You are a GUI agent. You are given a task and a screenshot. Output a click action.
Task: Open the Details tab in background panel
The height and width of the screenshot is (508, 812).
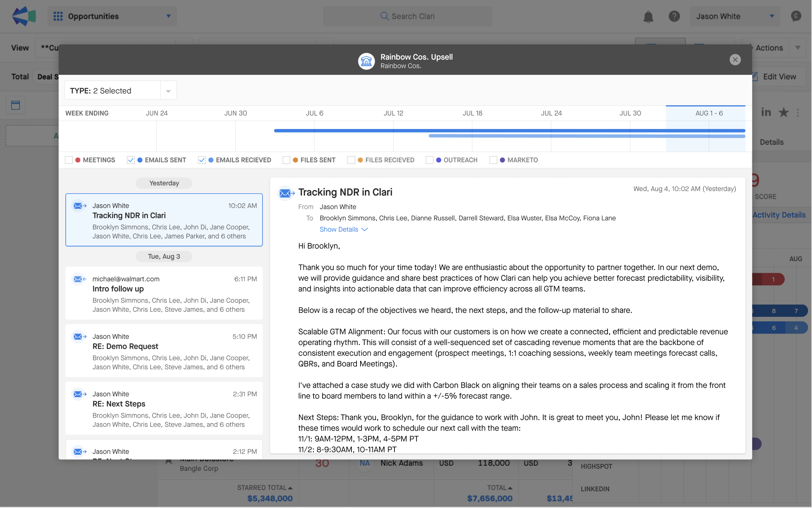(772, 142)
